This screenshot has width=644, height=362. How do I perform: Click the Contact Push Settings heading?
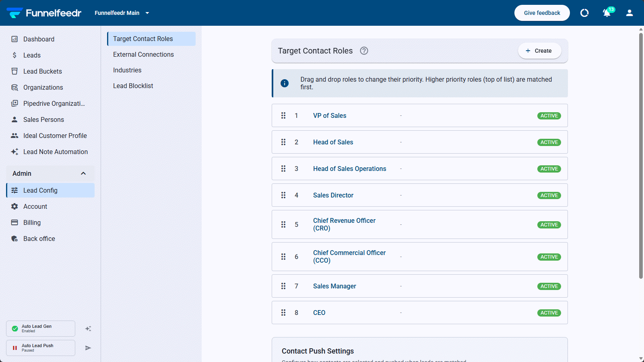[318, 351]
